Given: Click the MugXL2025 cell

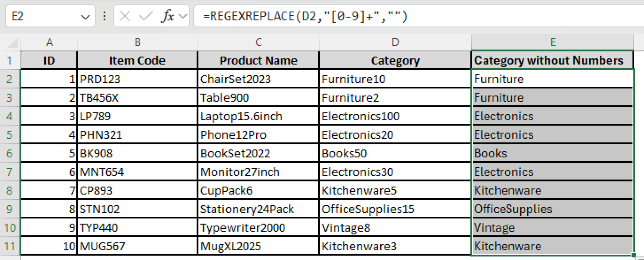Looking at the screenshot, I should pyautogui.click(x=258, y=246).
